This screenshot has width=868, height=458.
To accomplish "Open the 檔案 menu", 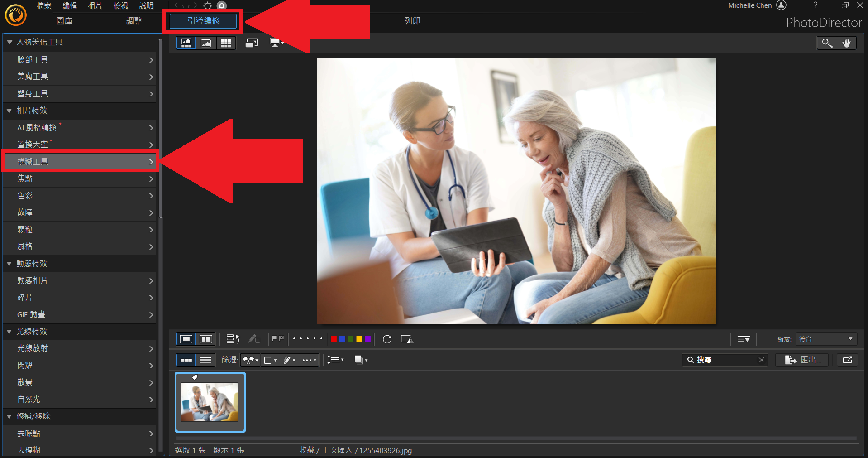I will [44, 5].
